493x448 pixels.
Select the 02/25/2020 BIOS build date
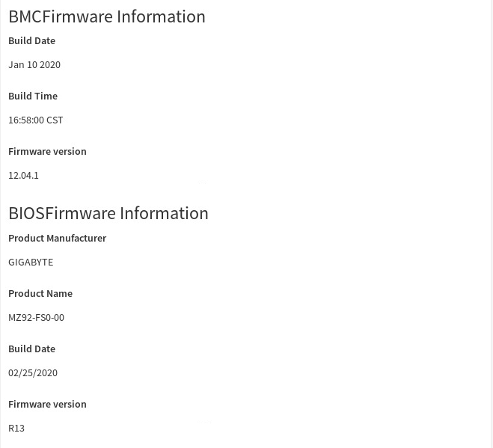pyautogui.click(x=33, y=372)
